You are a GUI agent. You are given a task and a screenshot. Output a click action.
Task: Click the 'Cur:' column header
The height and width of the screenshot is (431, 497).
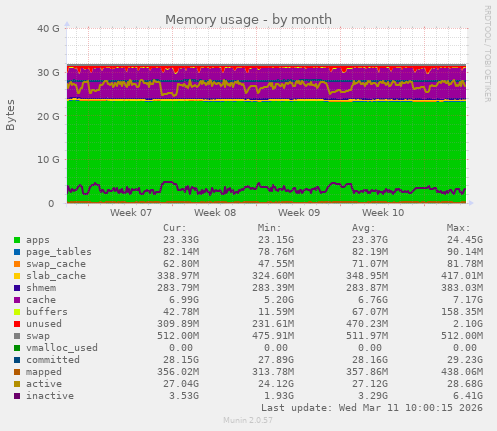(x=175, y=228)
